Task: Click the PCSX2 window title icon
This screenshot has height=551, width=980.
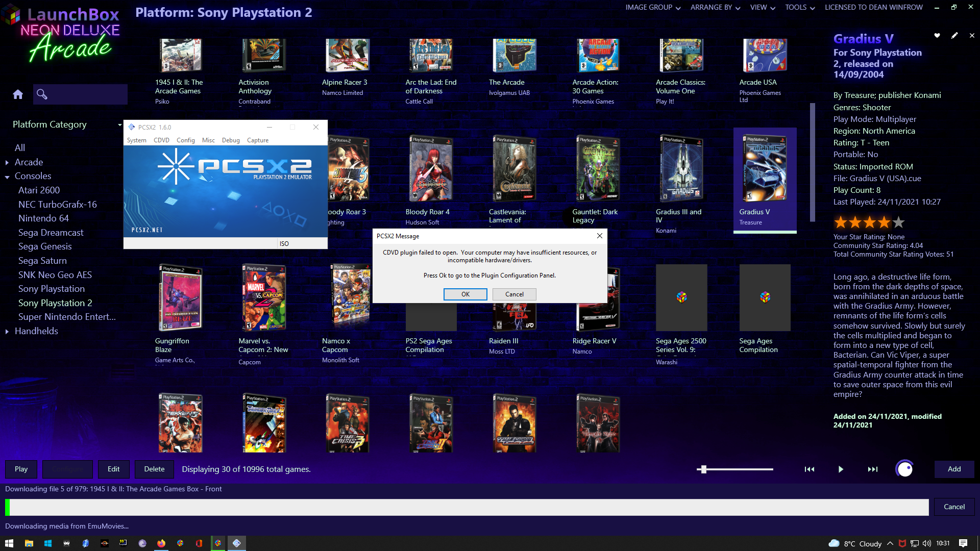Action: click(132, 127)
